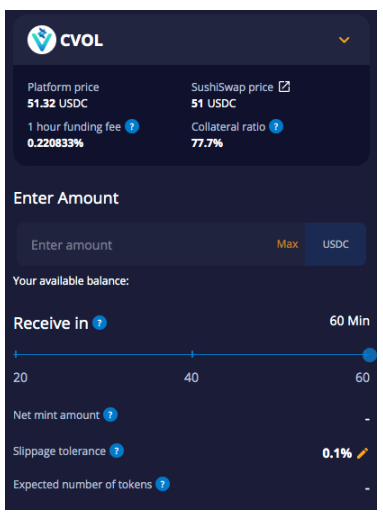This screenshot has height=516, width=383.
Task: Edit slippage tolerance with pencil icon
Action: click(x=362, y=453)
